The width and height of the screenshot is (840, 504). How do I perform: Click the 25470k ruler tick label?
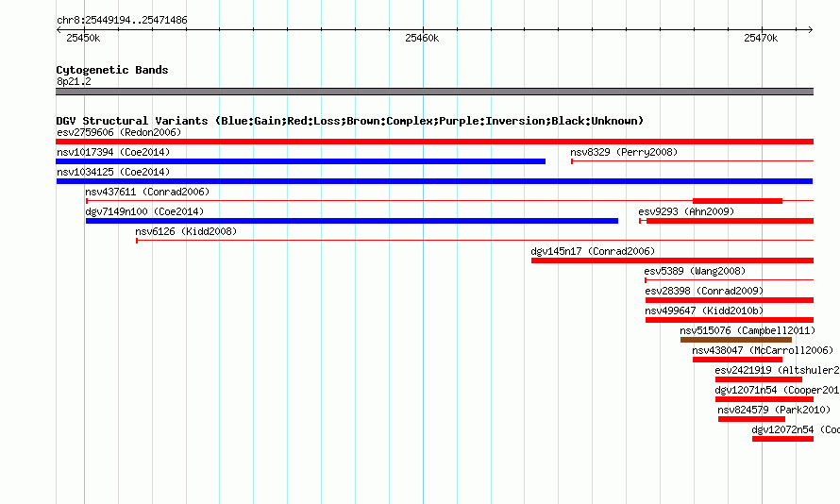coord(761,38)
